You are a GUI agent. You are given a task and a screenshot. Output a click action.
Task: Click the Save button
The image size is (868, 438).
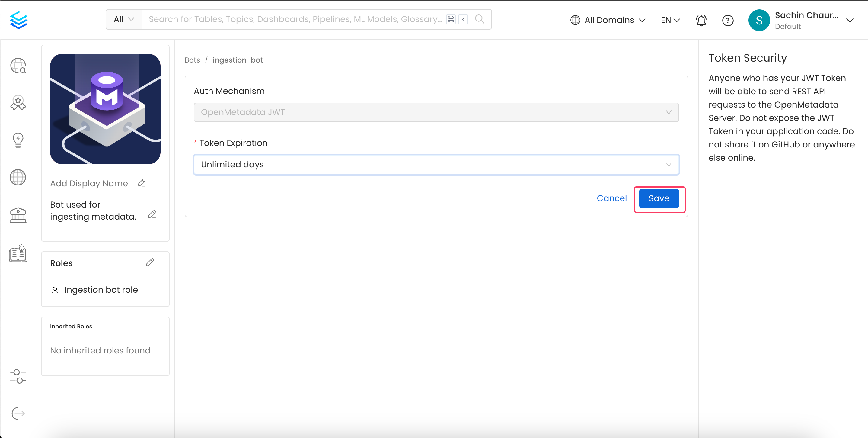click(658, 198)
